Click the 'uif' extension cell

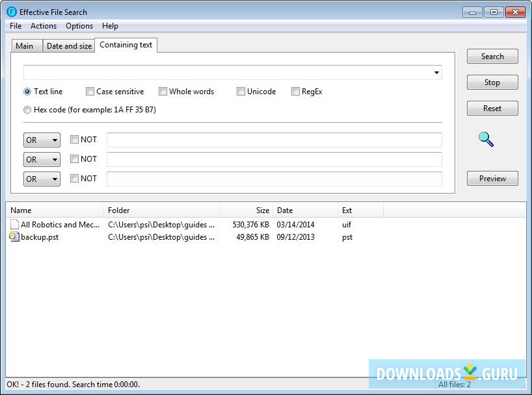click(347, 224)
